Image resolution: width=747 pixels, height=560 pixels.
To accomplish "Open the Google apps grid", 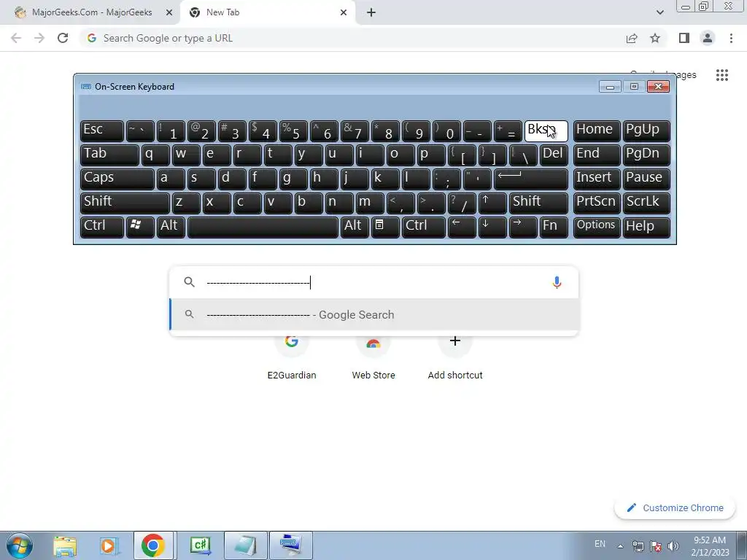I will pyautogui.click(x=721, y=75).
